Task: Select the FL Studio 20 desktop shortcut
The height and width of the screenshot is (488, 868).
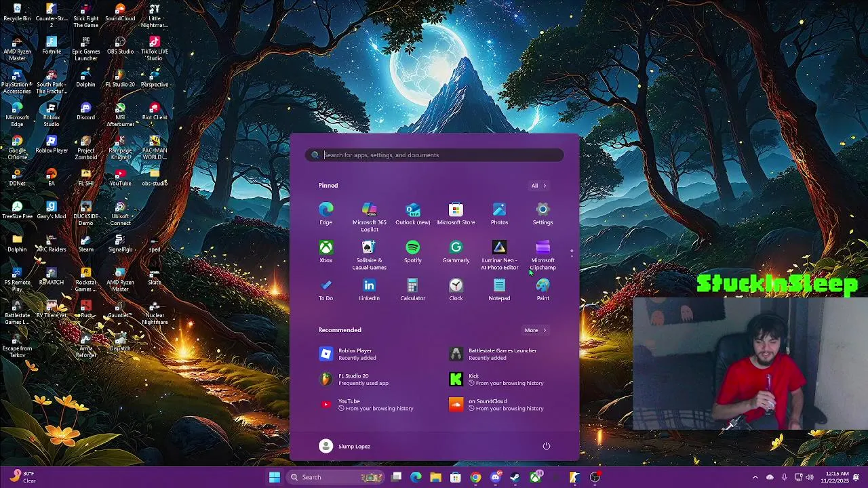Action: click(x=120, y=79)
